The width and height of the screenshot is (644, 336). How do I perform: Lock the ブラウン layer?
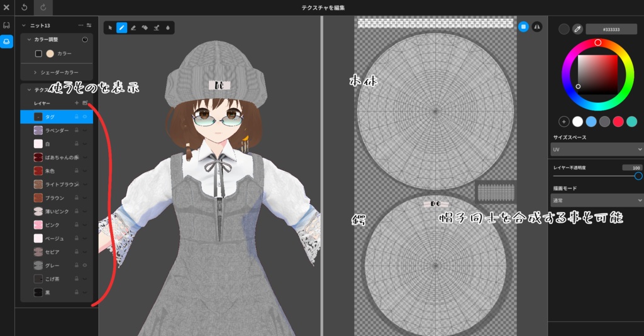click(76, 198)
